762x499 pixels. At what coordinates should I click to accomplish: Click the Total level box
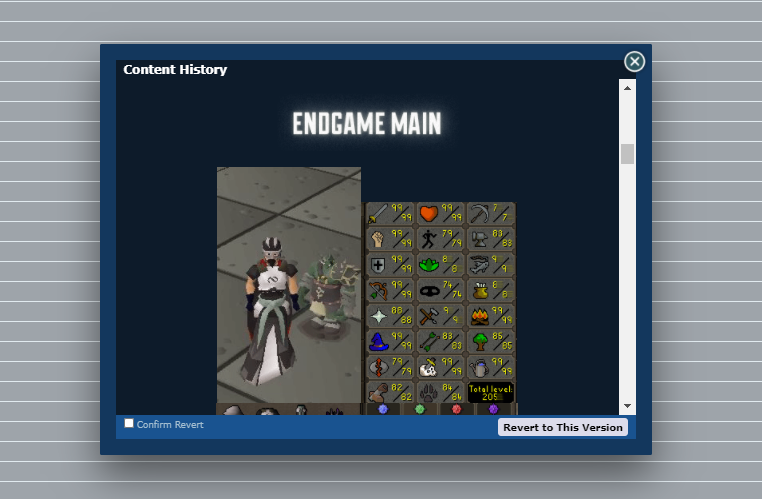click(x=491, y=393)
